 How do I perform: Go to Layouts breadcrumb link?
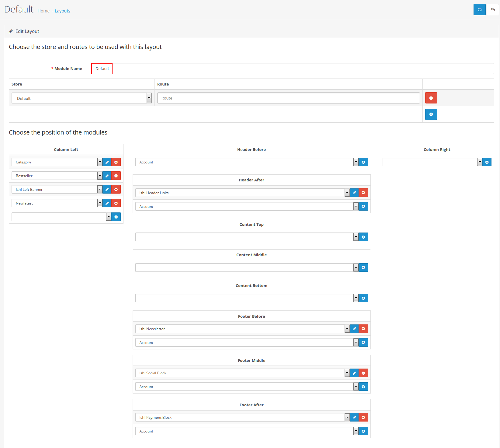click(x=62, y=11)
